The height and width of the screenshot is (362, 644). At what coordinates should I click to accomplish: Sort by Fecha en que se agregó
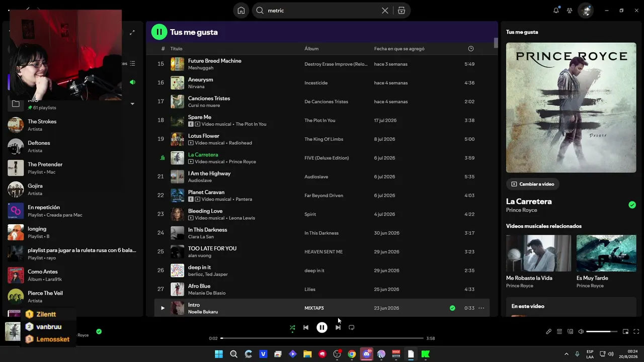pos(399,49)
